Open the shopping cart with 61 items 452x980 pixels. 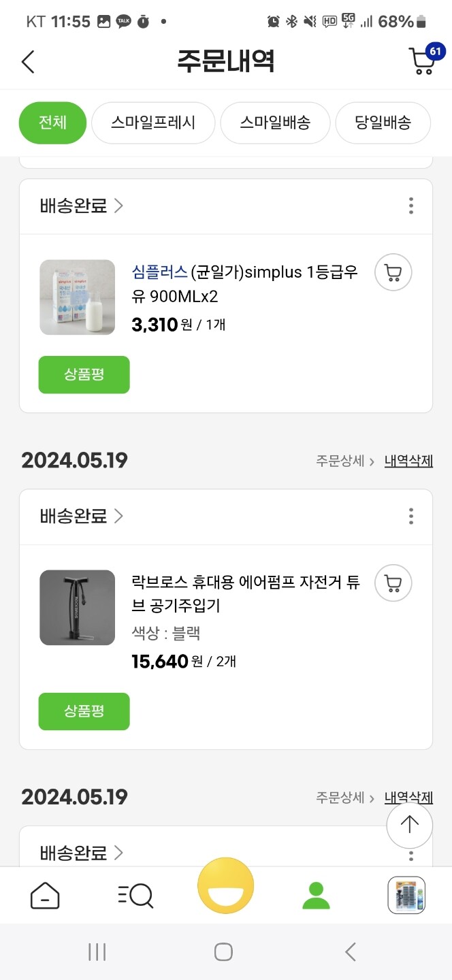point(423,61)
